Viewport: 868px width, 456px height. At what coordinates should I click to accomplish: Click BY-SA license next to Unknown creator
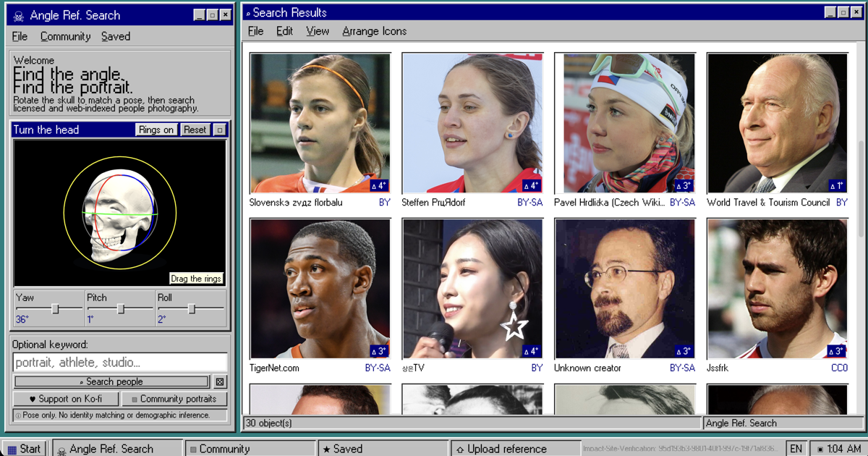coord(682,368)
